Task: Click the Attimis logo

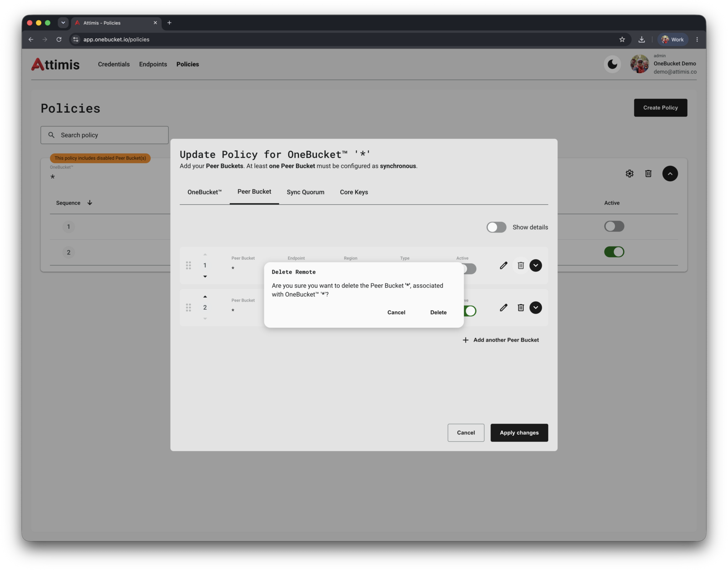Action: pyautogui.click(x=55, y=64)
